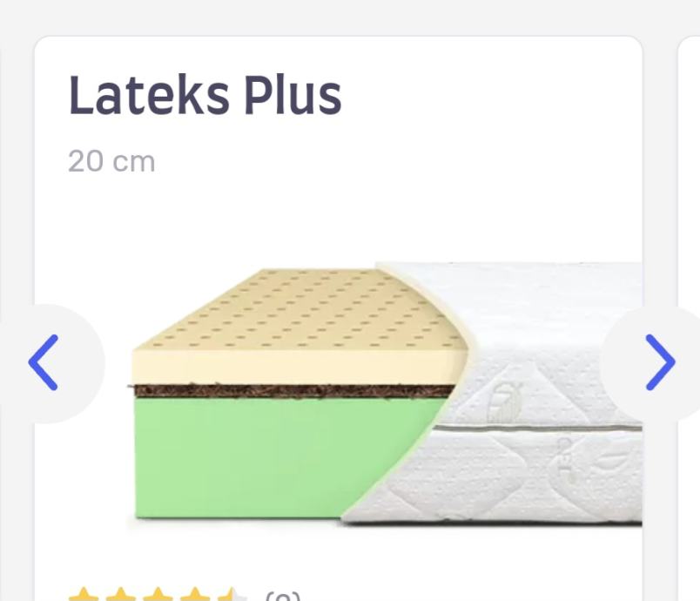Open the review count in parentheses
Viewport: 700px width, 601px height.
(x=283, y=596)
